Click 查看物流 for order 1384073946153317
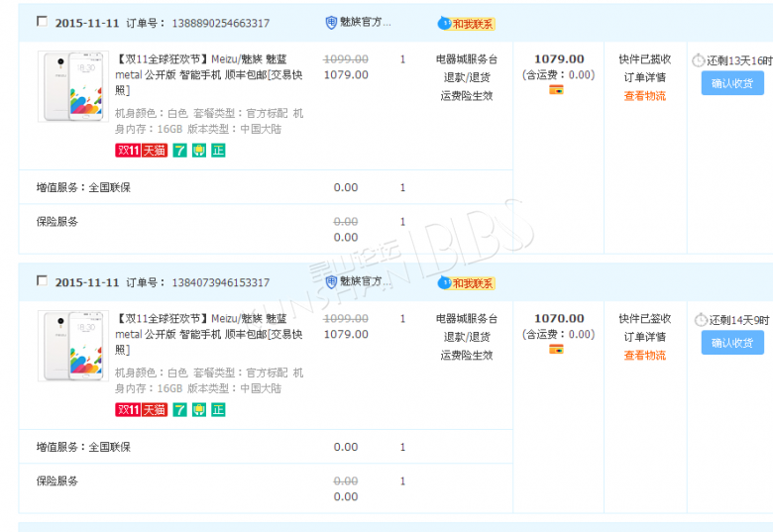 645,356
